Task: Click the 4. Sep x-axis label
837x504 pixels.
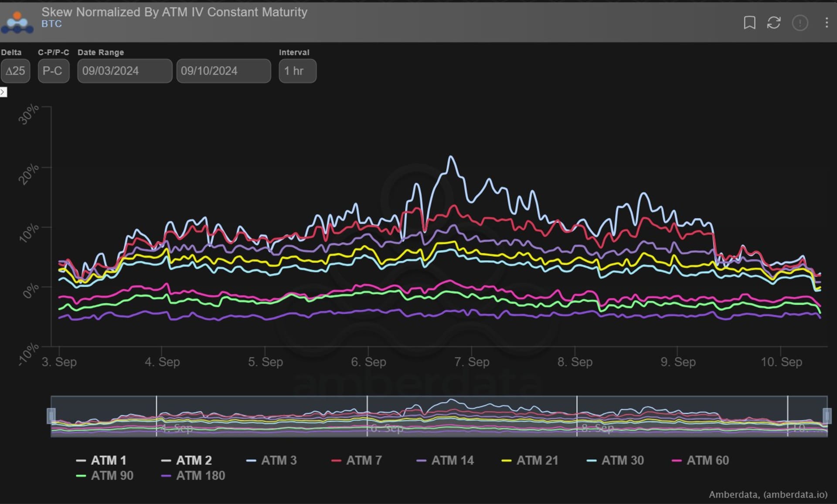Action: 162,362
